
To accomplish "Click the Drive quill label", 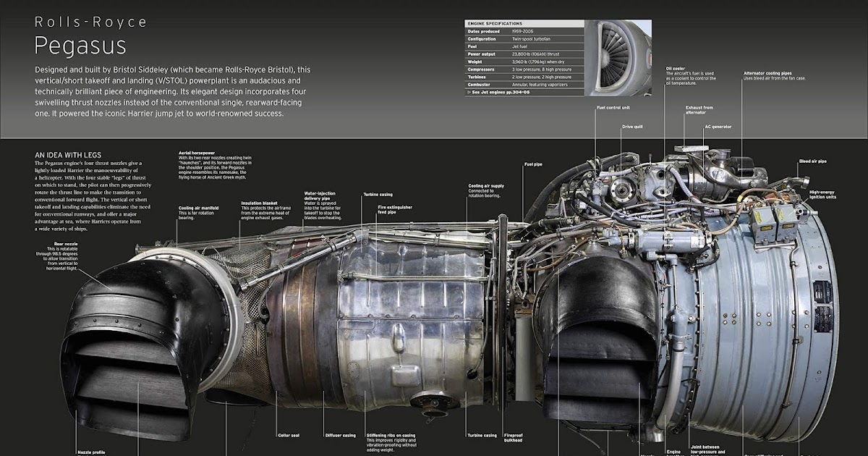I will point(633,126).
